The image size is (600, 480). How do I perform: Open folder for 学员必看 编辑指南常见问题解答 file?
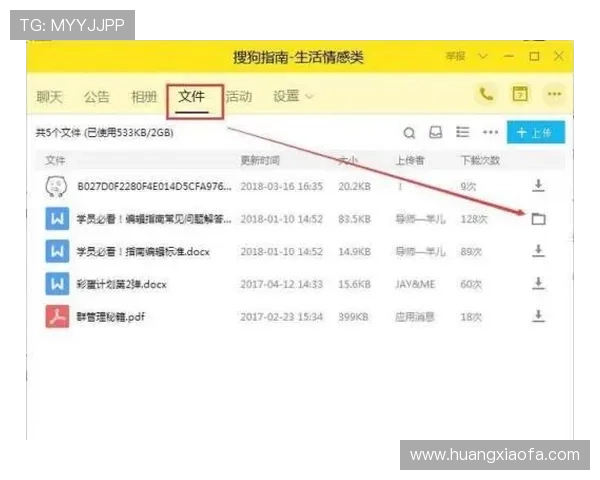coord(539,219)
